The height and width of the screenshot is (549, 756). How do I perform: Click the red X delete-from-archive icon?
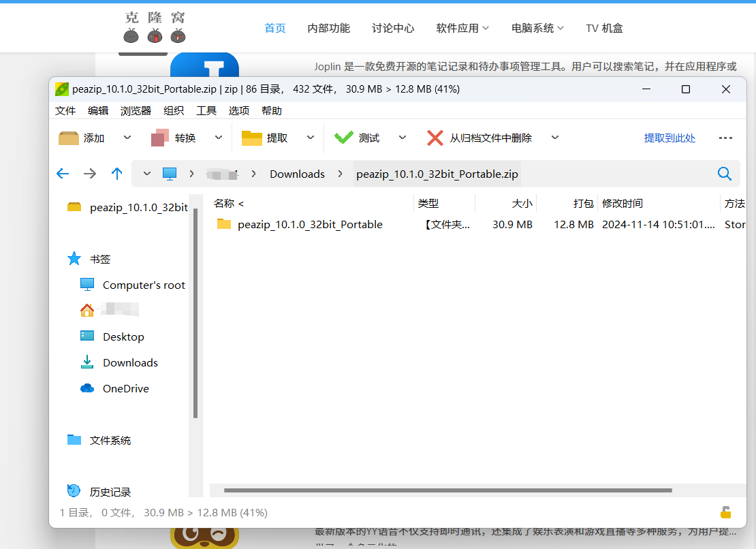point(435,138)
